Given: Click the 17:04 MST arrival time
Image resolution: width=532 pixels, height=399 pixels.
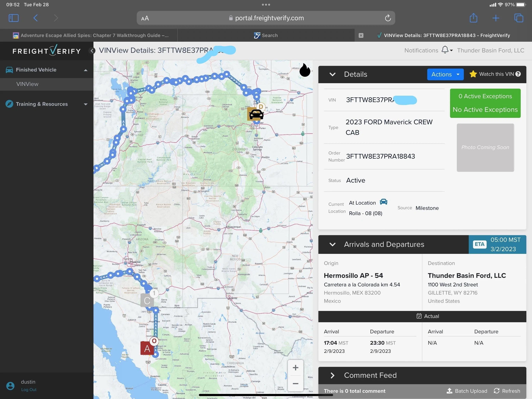Looking at the screenshot, I should [x=336, y=343].
